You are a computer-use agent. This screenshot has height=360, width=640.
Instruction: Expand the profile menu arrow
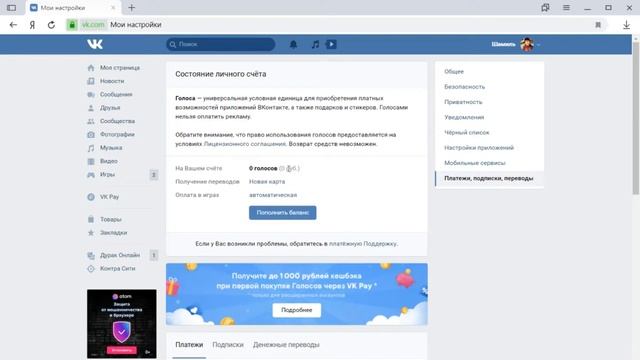coord(538,44)
